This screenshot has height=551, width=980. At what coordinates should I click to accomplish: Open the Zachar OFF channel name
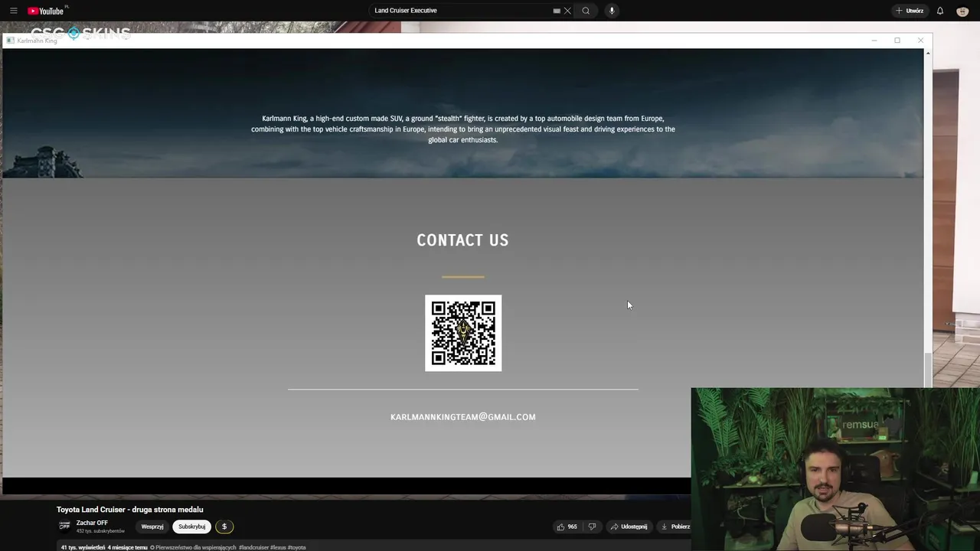pyautogui.click(x=92, y=523)
